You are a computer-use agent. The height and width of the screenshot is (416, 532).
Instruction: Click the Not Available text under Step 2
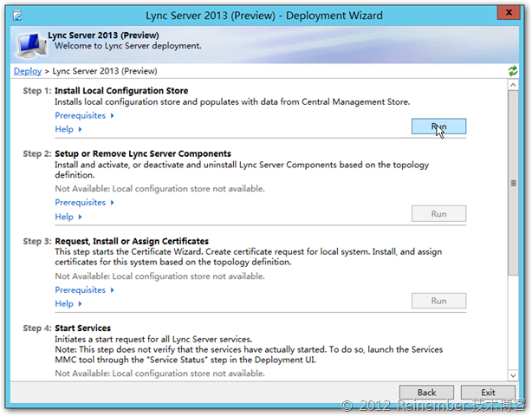[159, 189]
